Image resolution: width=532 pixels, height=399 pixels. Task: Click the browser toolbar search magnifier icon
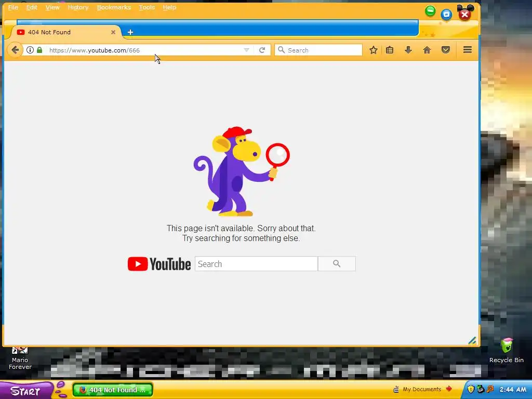(281, 50)
